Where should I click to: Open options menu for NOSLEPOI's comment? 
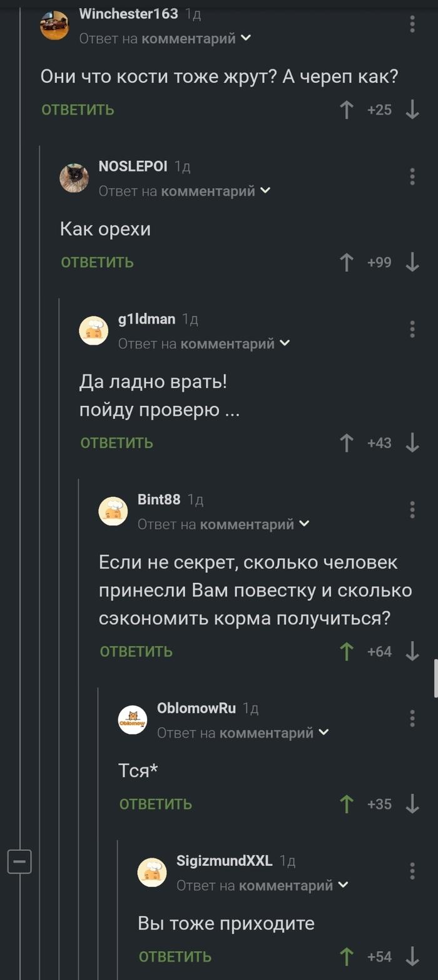click(x=412, y=177)
